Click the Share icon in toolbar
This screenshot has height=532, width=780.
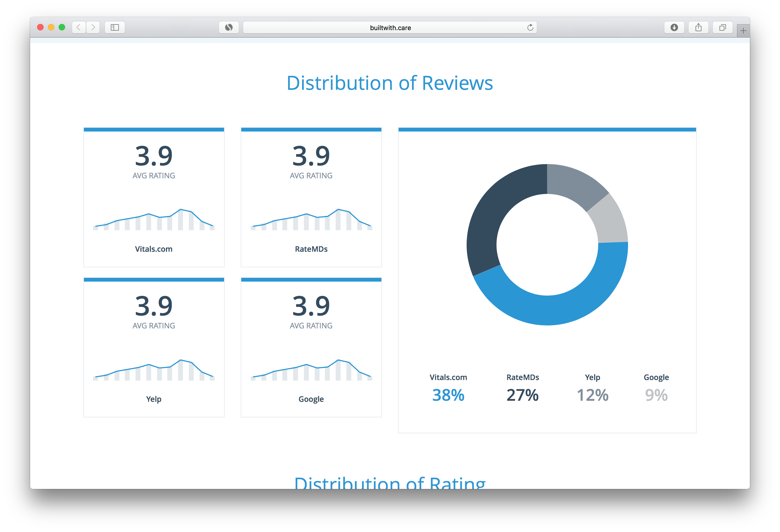point(698,27)
